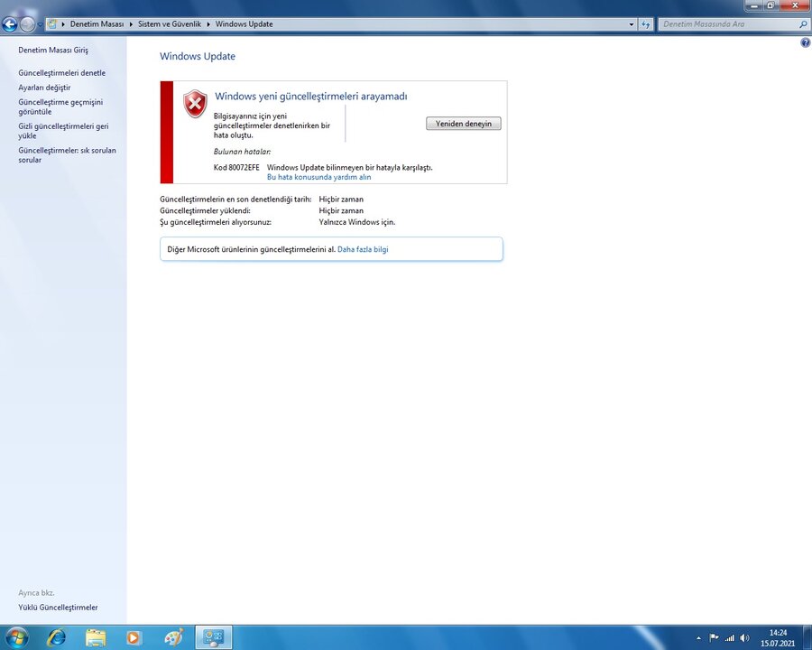The image size is (812, 650).
Task: Click error code text Kod 80072EFE
Action: click(236, 167)
